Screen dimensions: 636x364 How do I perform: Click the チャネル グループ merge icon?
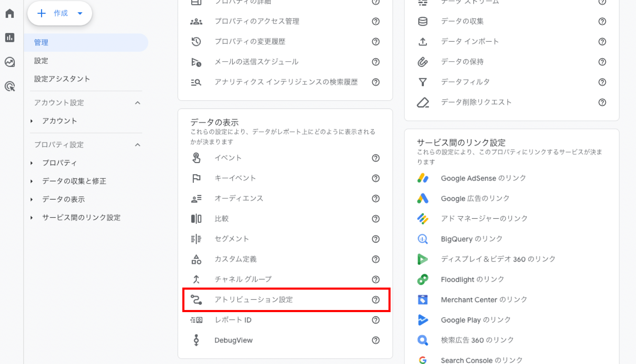(196, 279)
